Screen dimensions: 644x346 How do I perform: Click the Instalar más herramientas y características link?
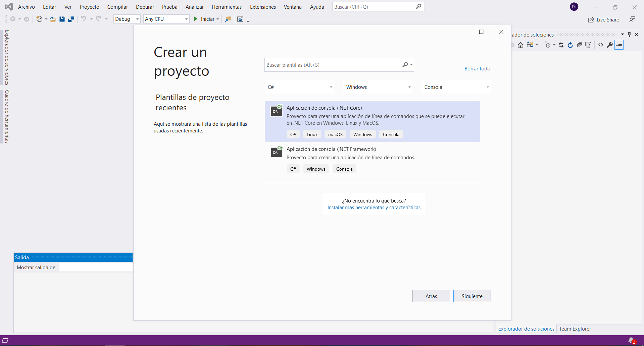pos(374,208)
